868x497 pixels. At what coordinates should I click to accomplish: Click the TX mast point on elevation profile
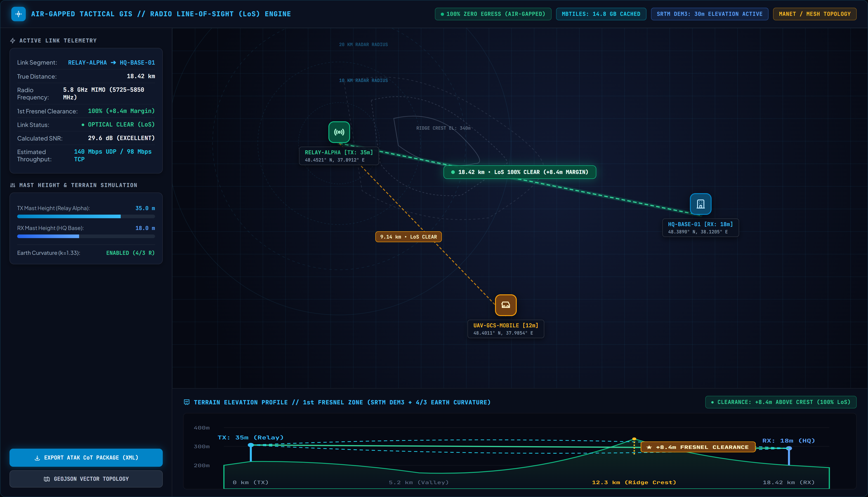[251, 445]
